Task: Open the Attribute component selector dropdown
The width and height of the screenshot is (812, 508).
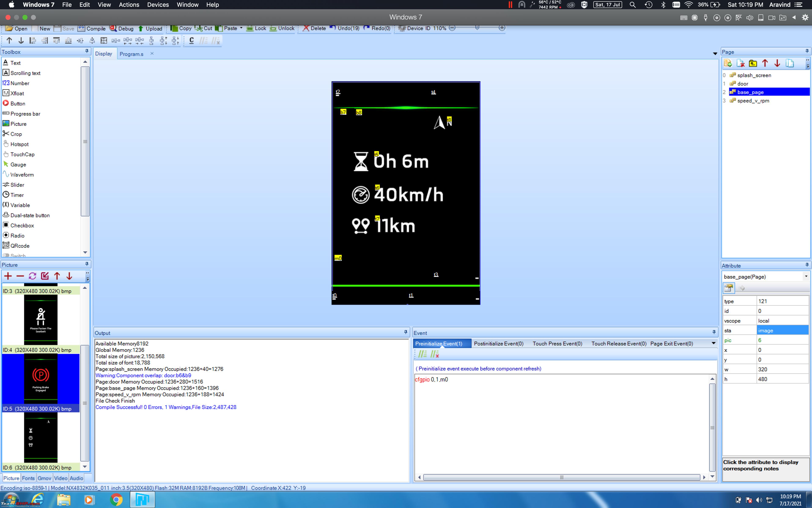Action: click(806, 276)
